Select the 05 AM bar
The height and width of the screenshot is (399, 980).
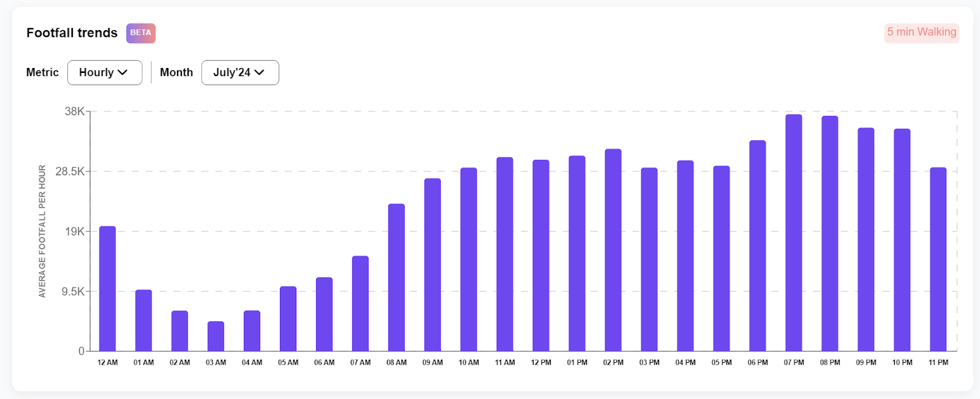tap(288, 319)
